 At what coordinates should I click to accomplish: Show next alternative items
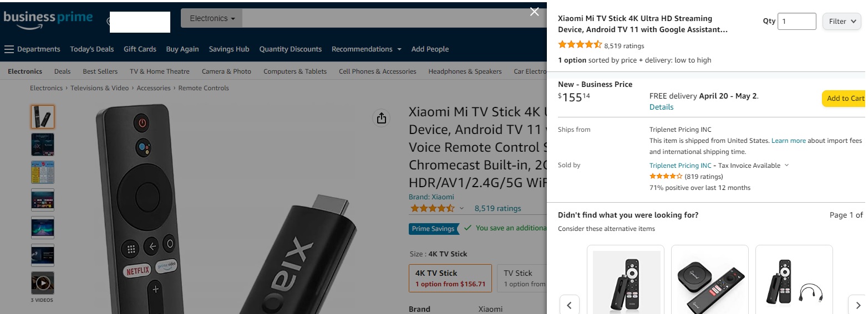857,305
